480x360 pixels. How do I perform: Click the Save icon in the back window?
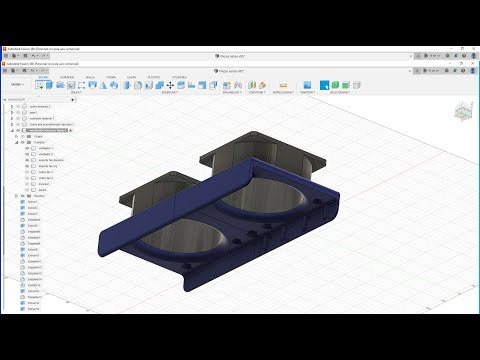(25, 56)
